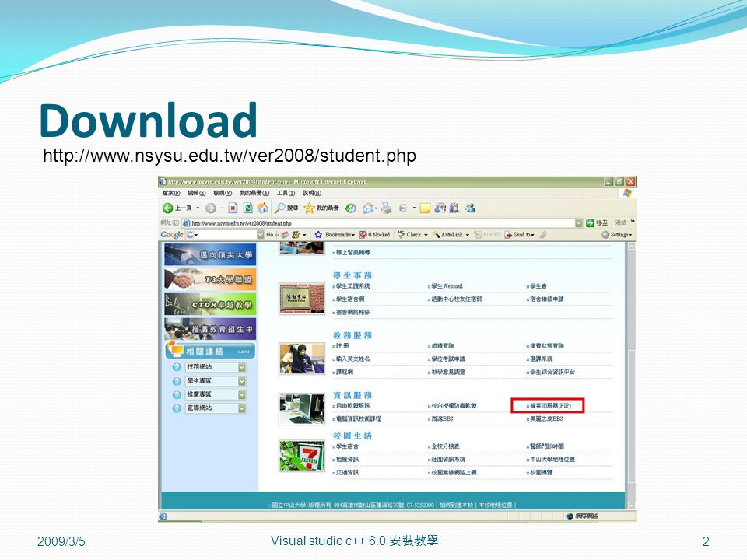Click the IE Forward arrow button
The height and width of the screenshot is (560, 747).
tap(211, 208)
